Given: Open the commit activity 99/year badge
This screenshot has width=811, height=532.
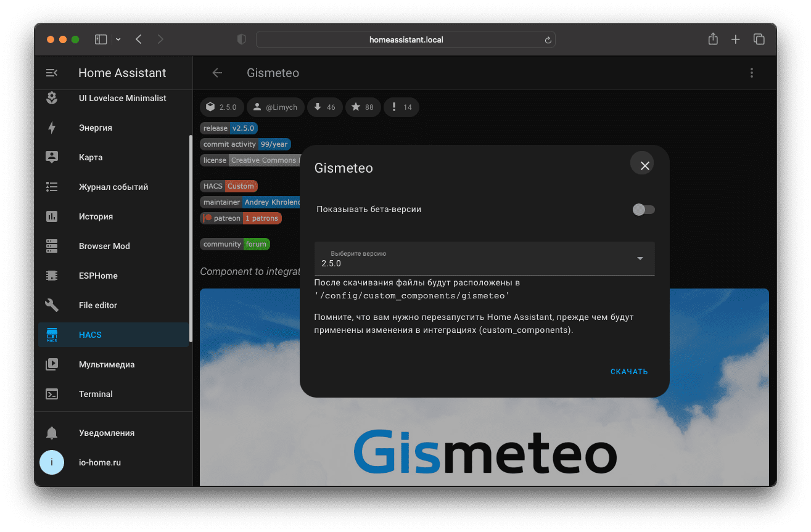Looking at the screenshot, I should coord(245,144).
